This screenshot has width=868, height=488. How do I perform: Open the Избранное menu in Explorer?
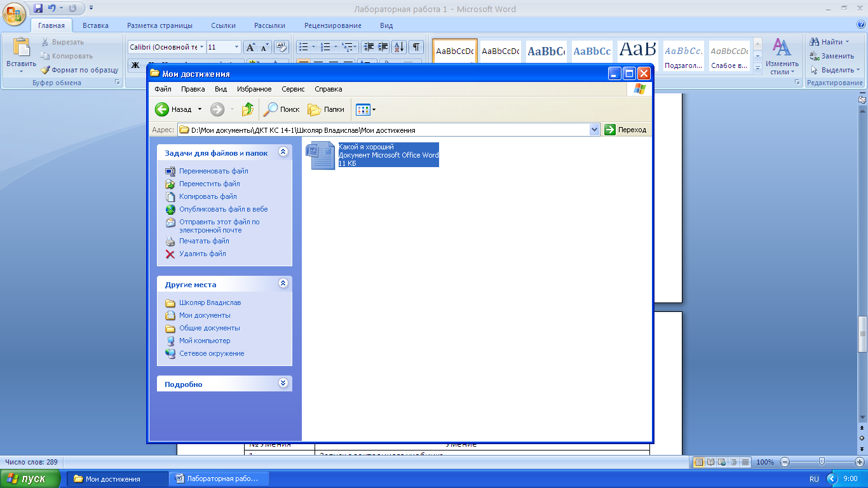tap(254, 89)
